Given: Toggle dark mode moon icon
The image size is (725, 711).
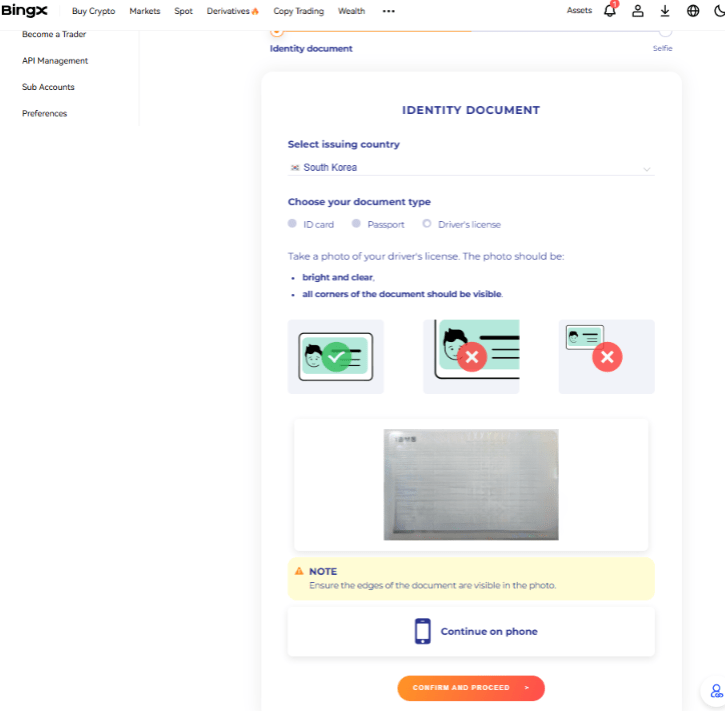Looking at the screenshot, I should 719,11.
